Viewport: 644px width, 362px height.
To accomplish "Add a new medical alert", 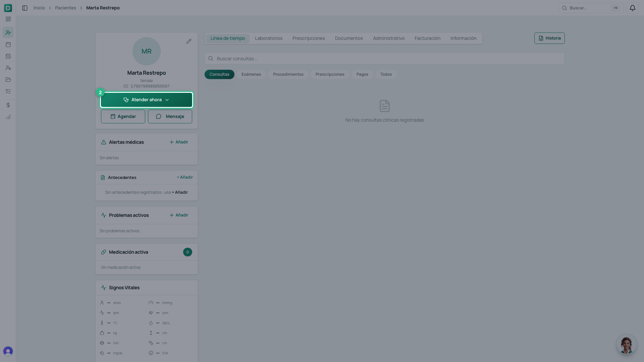I will click(x=179, y=142).
